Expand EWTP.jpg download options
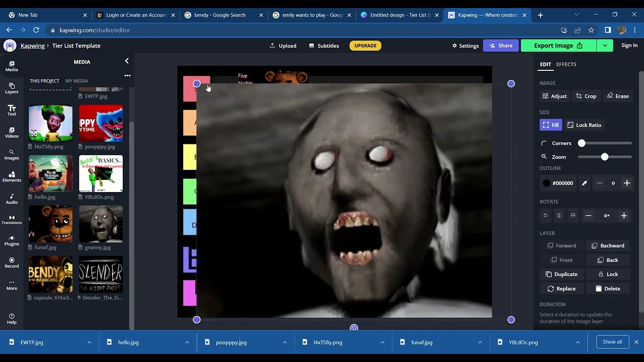Viewport: 644px width, 362px height. [x=89, y=342]
